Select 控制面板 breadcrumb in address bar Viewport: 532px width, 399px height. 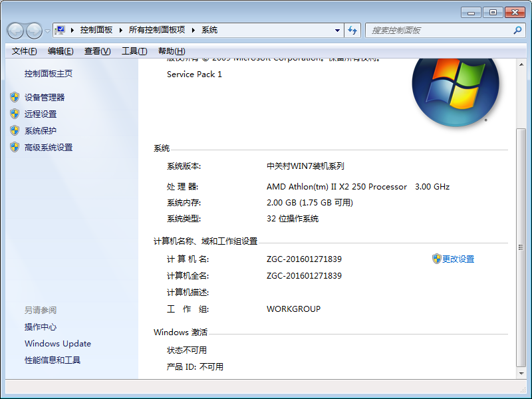point(96,30)
